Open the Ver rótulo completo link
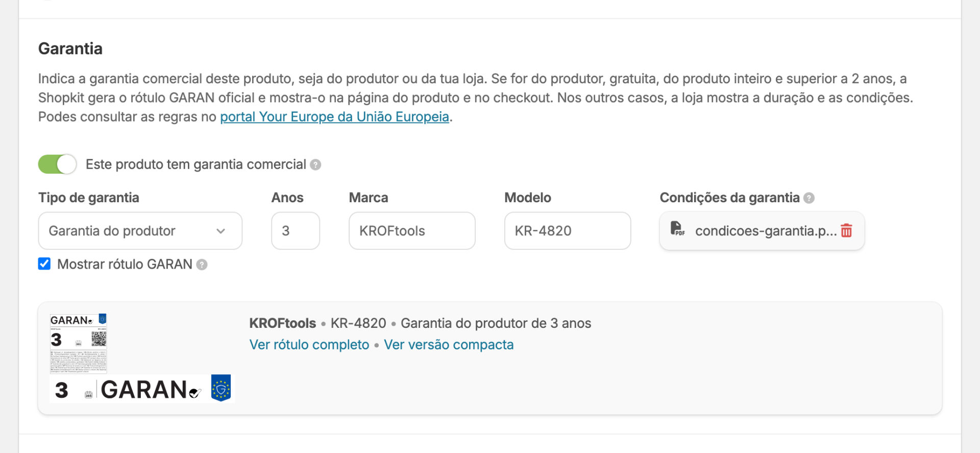This screenshot has width=980, height=453. (x=309, y=345)
